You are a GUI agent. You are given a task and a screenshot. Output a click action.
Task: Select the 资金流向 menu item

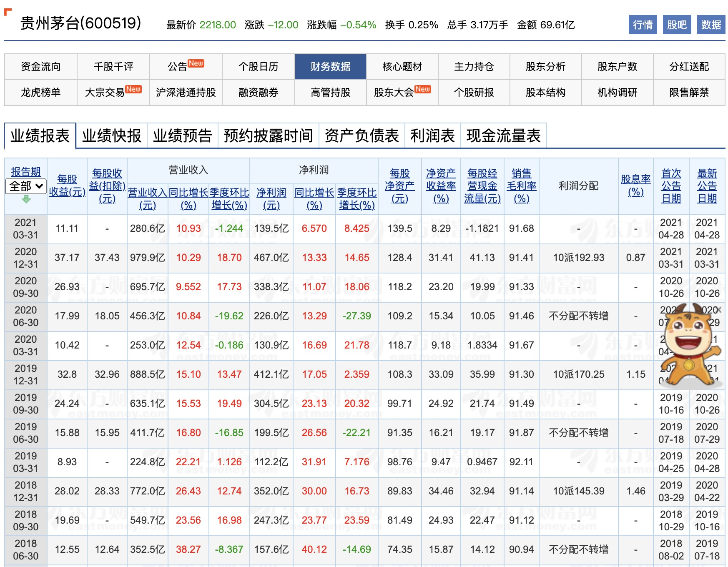coord(41,67)
